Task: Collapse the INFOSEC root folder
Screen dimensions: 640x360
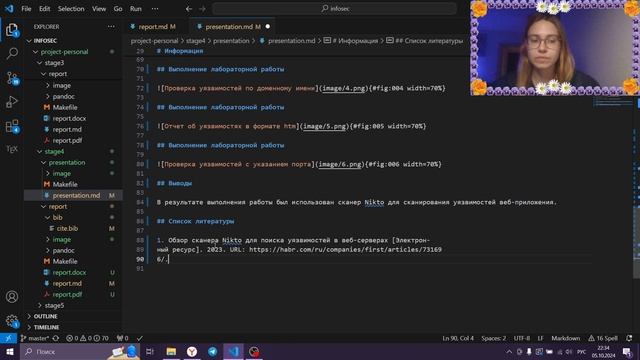Action: 29,41
